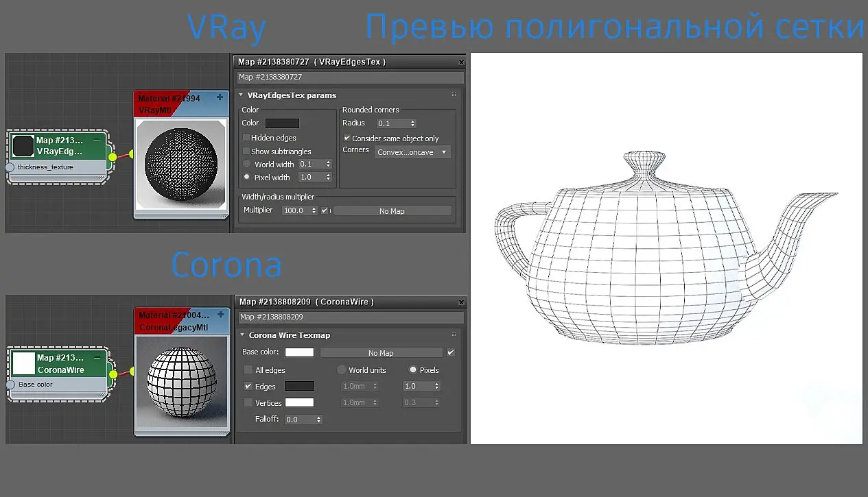Viewport: 868px width, 497px height.
Task: Open the CoronaLegacyMtl sphere material preview
Action: pos(182,382)
